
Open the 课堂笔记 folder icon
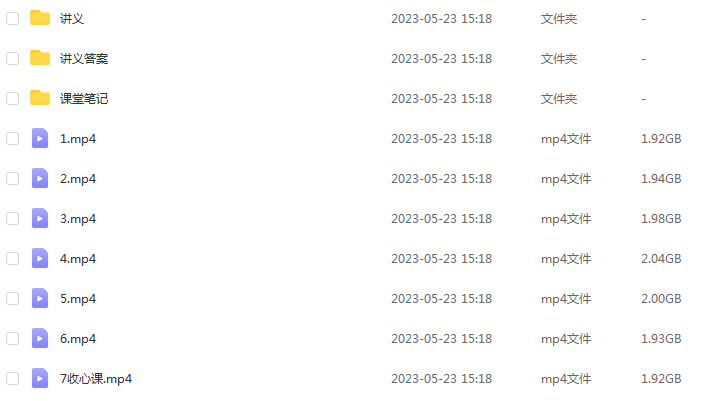[40, 98]
